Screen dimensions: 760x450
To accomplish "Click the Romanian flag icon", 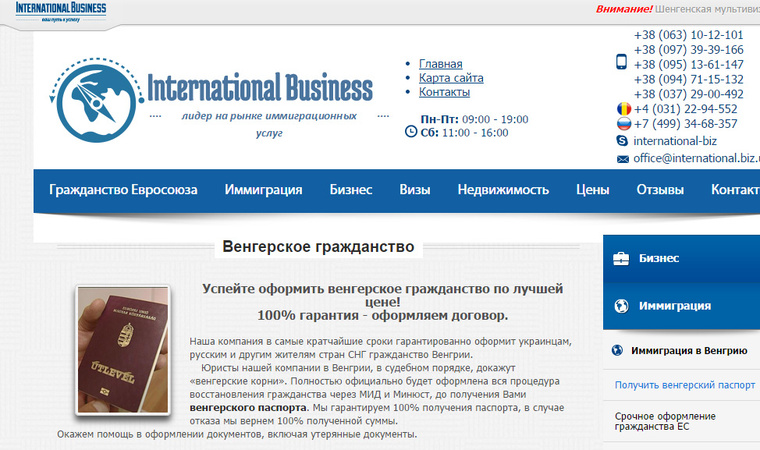I will pos(623,109).
